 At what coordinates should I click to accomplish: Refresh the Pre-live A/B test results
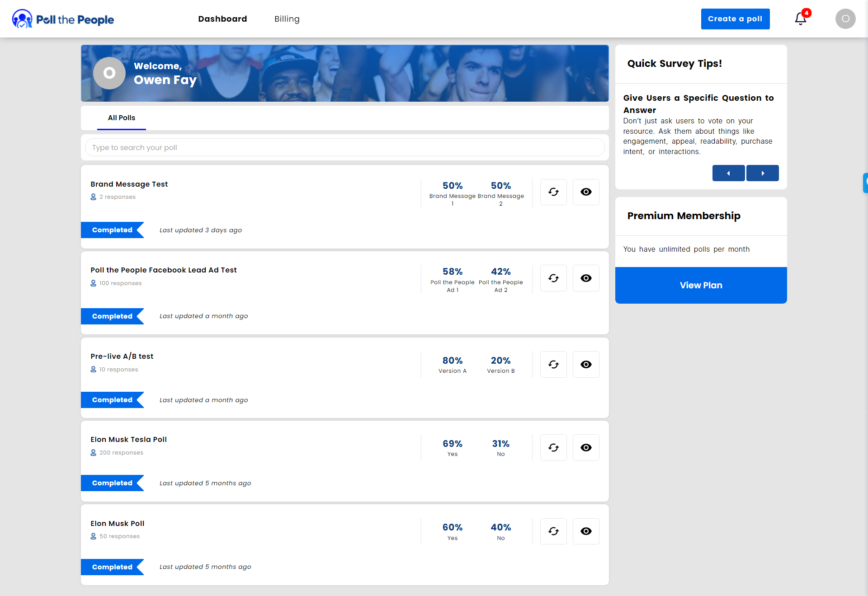(x=553, y=364)
